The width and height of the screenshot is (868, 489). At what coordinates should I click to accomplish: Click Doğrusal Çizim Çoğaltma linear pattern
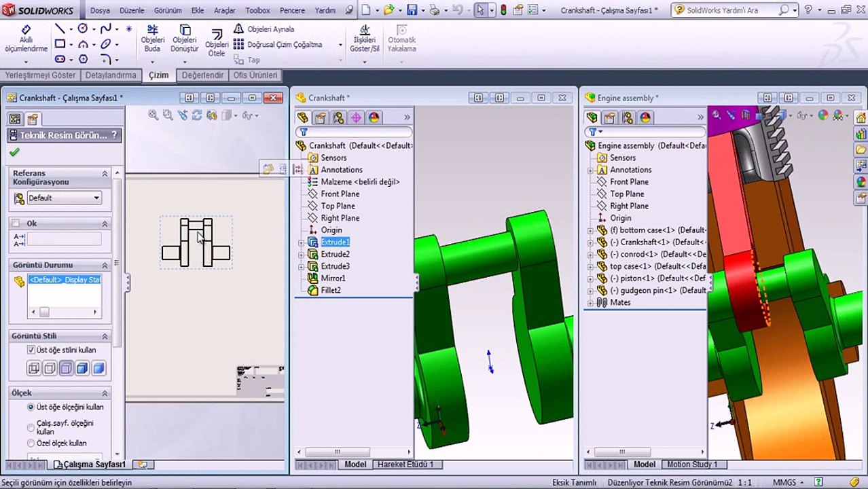(278, 44)
